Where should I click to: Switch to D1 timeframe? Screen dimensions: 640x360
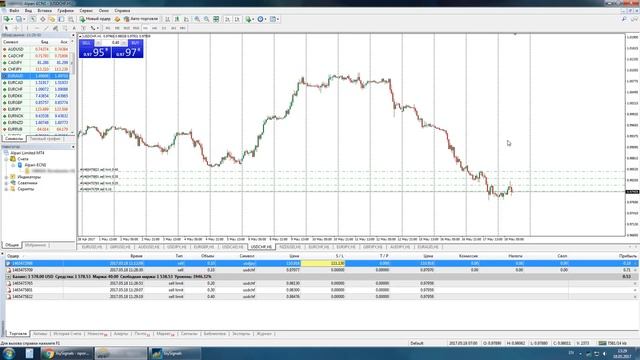pyautogui.click(x=164, y=28)
